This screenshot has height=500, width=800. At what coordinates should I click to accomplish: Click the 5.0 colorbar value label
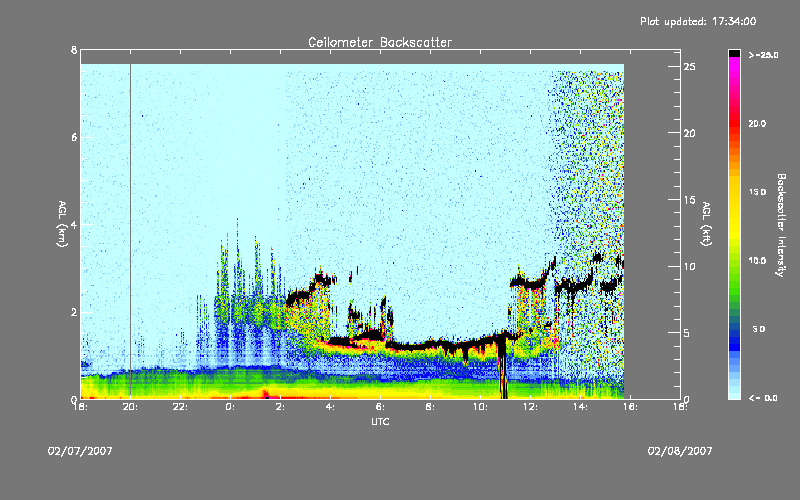pos(759,329)
